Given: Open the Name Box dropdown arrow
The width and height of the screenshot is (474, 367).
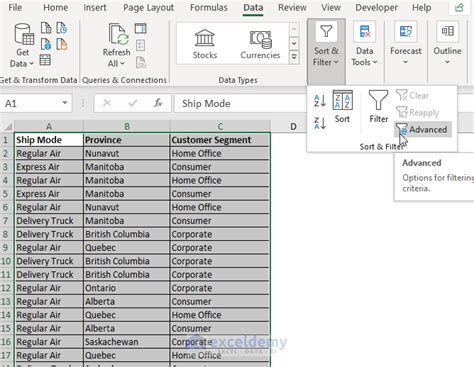Looking at the screenshot, I should [65, 103].
